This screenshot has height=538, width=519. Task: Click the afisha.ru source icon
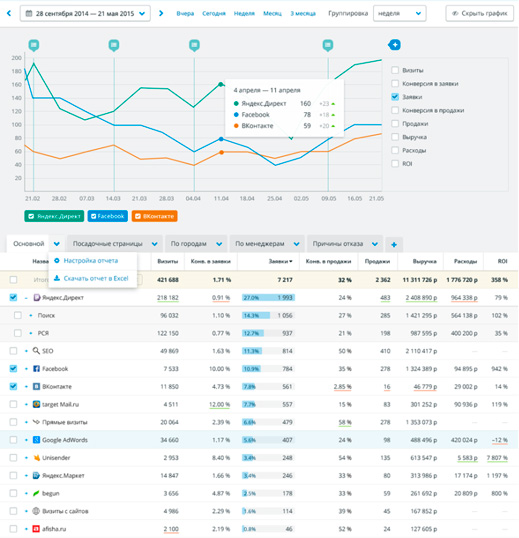36,529
